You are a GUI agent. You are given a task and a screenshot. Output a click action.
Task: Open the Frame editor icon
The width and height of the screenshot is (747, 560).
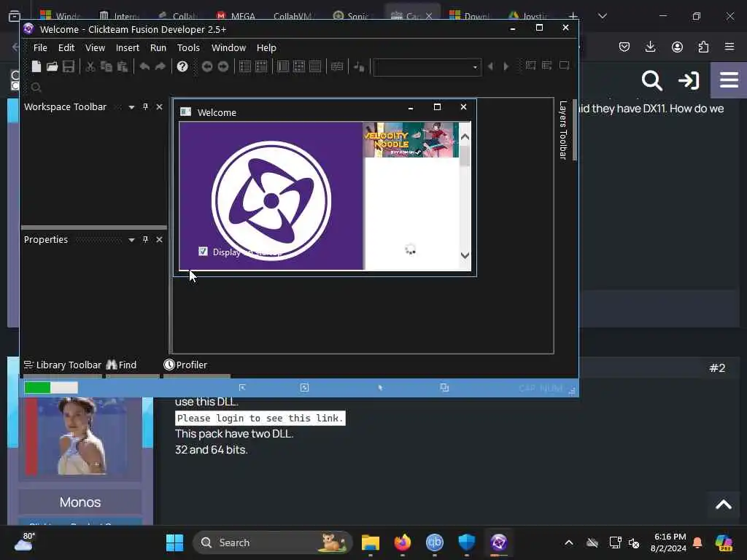261,66
